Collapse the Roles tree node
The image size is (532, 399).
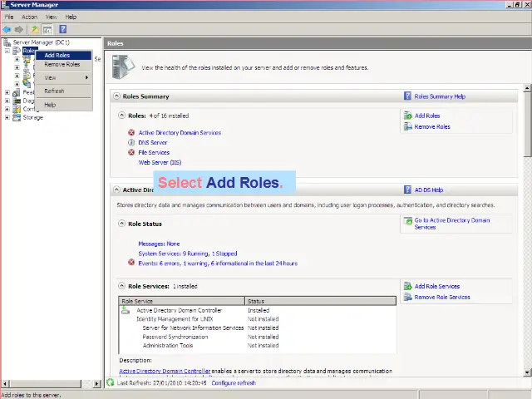coord(7,51)
